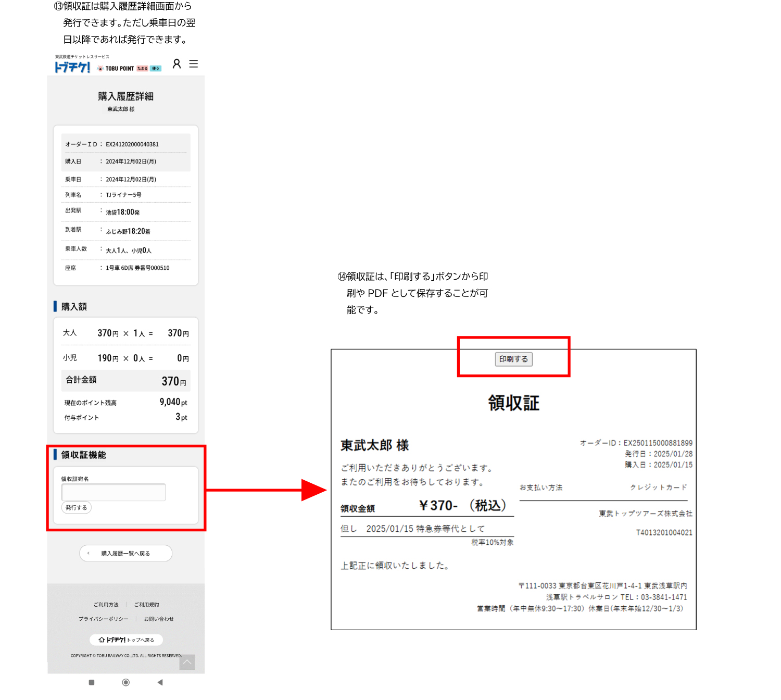Open the hamburger menu icon

[x=194, y=64]
